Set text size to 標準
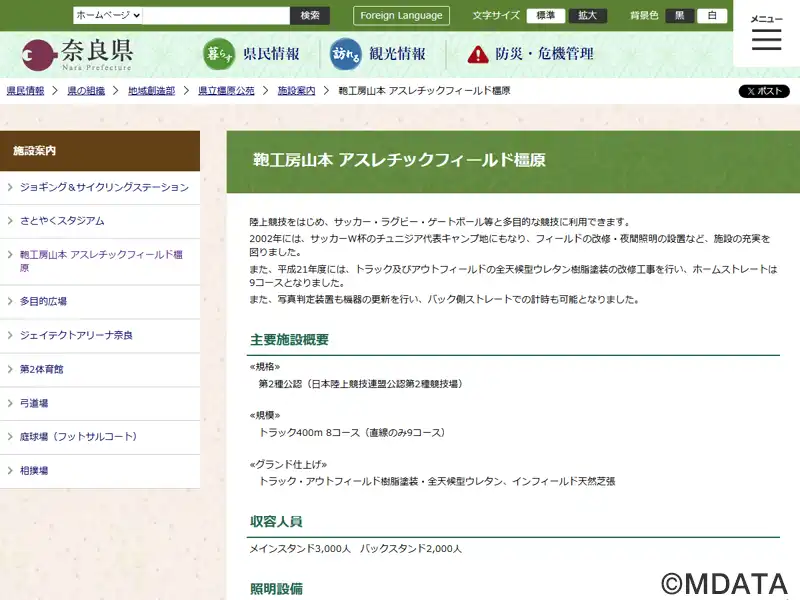Screen dimensions: 800x600 (x=545, y=16)
